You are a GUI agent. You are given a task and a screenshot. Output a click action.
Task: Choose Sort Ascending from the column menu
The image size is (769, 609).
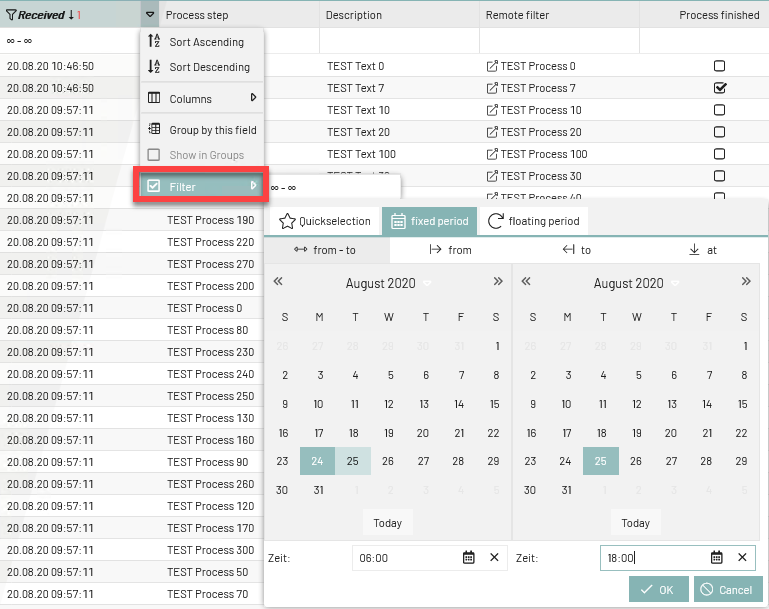coord(202,42)
